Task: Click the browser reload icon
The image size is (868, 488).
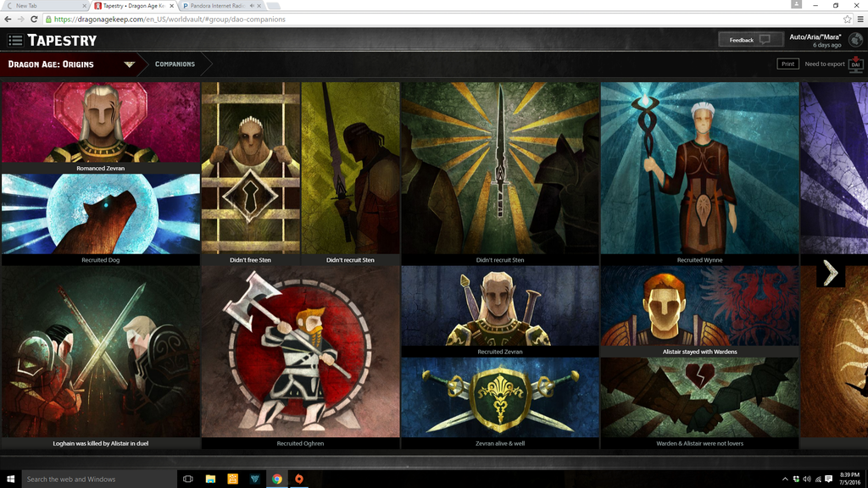Action: coord(34,19)
